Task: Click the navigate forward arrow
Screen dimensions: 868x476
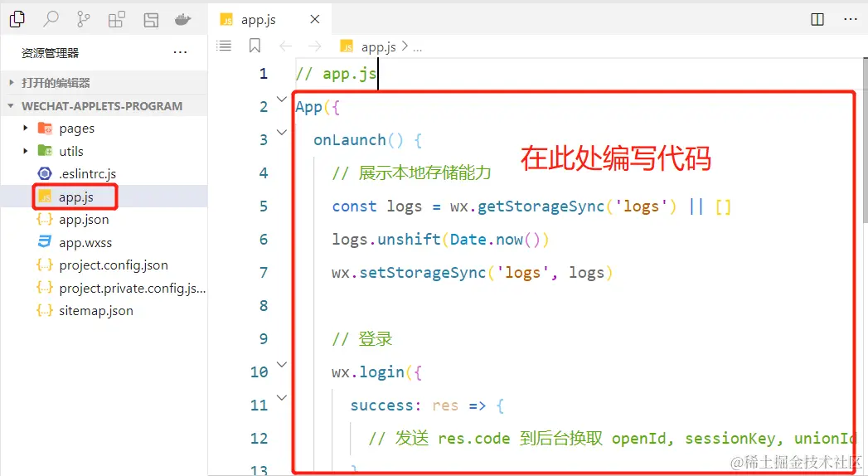Action: point(314,46)
